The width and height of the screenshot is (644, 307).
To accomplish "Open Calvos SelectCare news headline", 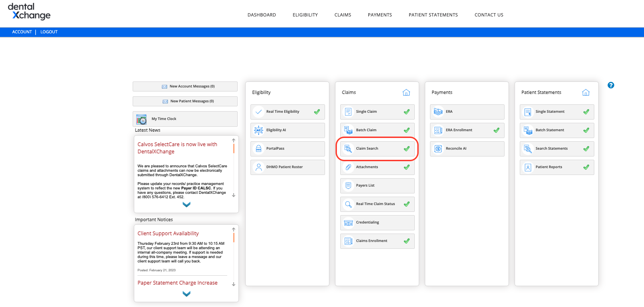I will 177,148.
